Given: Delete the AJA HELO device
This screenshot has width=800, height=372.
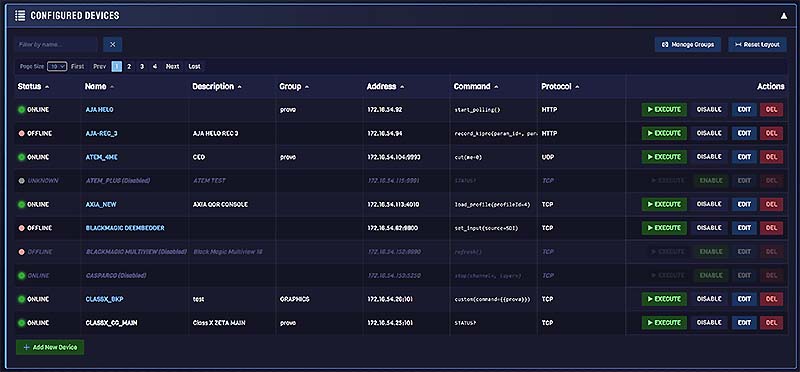Looking at the screenshot, I should (x=771, y=110).
